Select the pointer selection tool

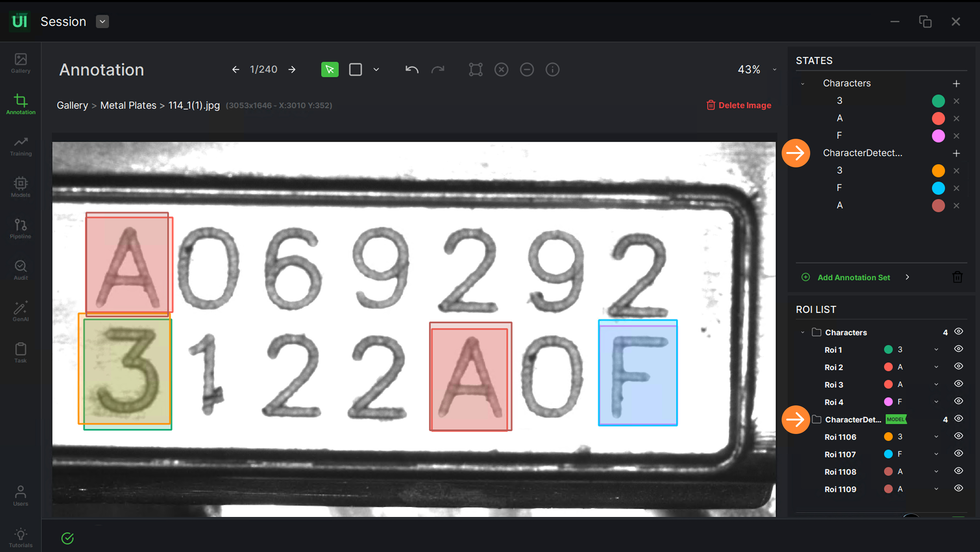[330, 70]
